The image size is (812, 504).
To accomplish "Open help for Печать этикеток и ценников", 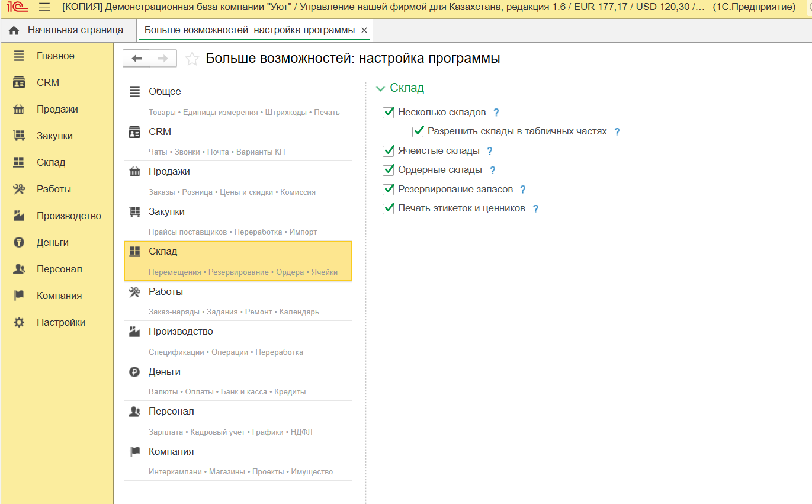I will pyautogui.click(x=535, y=208).
